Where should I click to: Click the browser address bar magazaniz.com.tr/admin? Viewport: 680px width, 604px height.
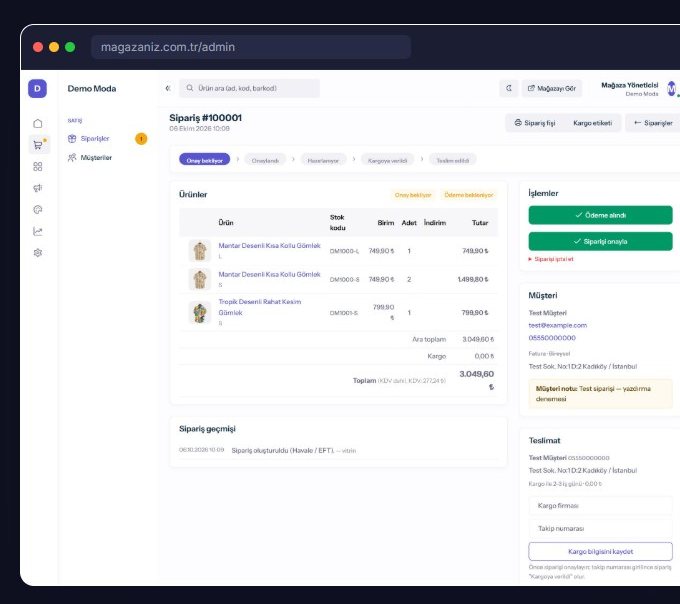251,47
